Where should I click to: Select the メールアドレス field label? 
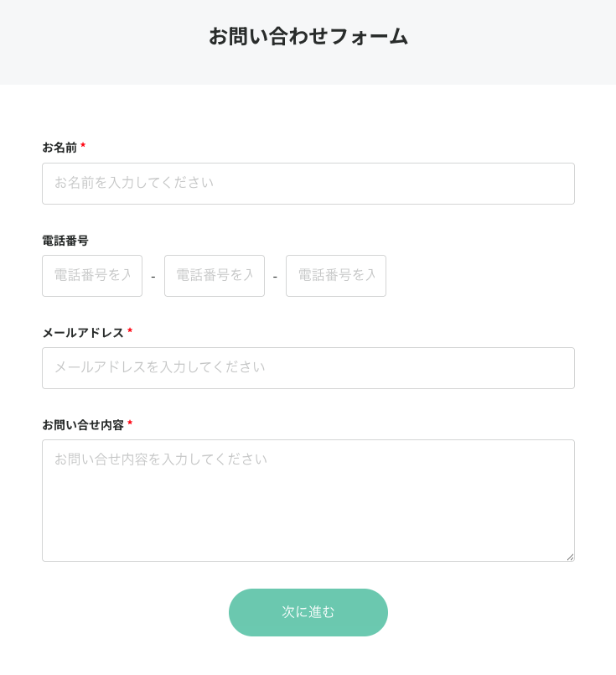[83, 333]
